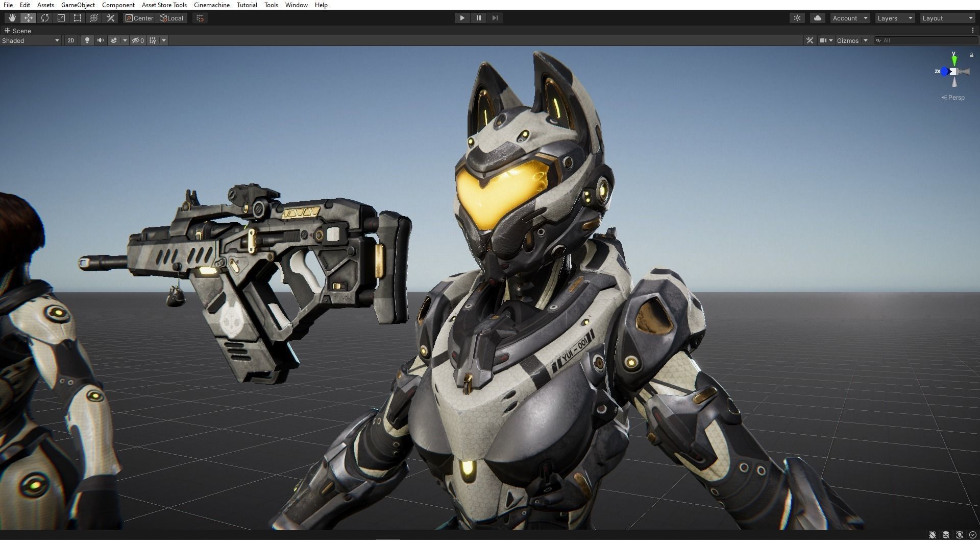Open the scene effects dropdown arrow

(125, 40)
